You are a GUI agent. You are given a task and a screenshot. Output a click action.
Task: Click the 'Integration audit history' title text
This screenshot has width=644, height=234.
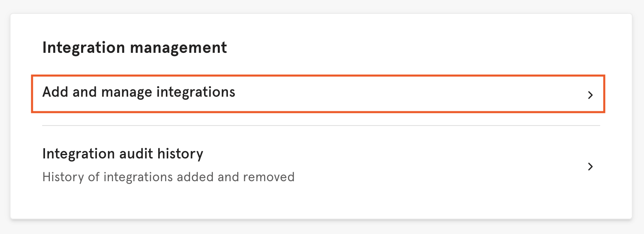pyautogui.click(x=122, y=154)
